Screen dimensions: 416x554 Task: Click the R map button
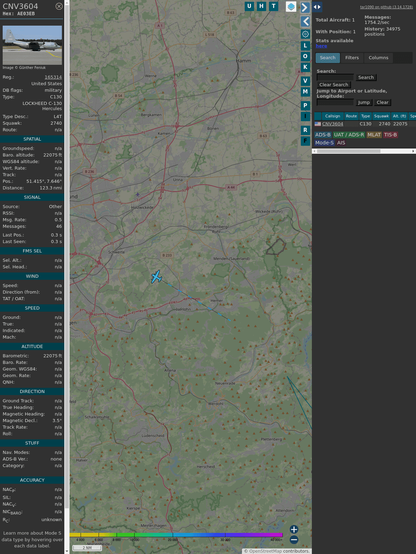(305, 130)
